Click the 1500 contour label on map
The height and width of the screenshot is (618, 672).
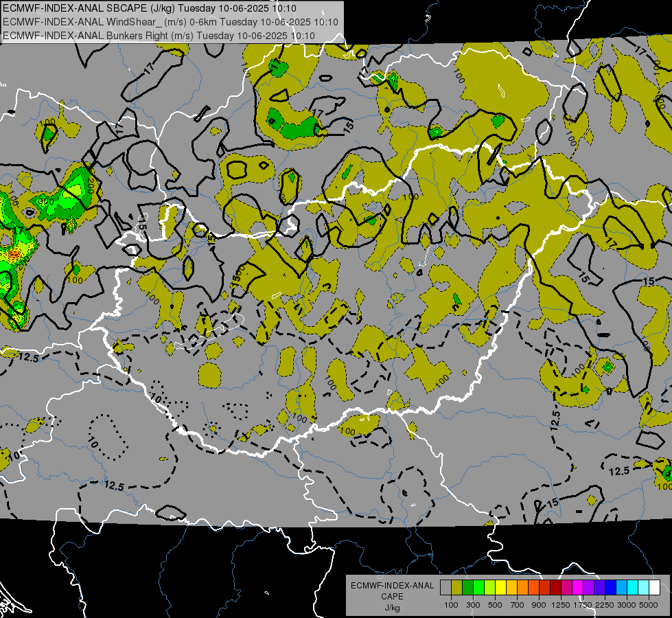tap(238, 275)
